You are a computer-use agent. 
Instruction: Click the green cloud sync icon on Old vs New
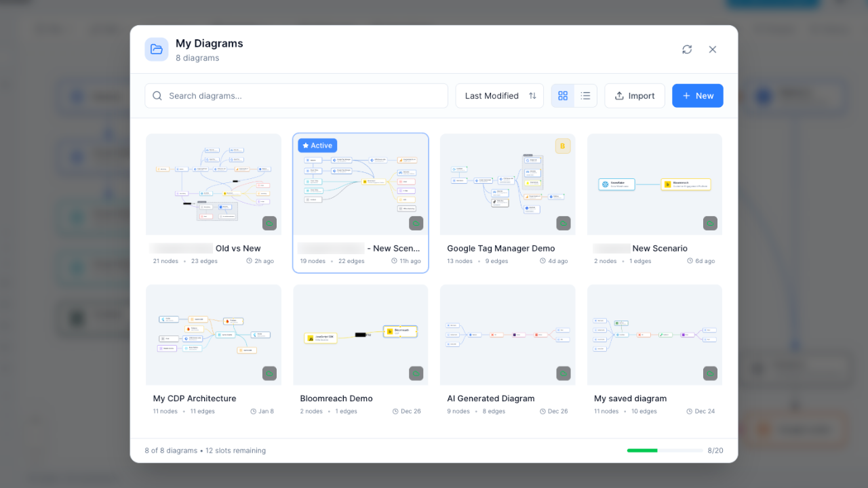269,223
